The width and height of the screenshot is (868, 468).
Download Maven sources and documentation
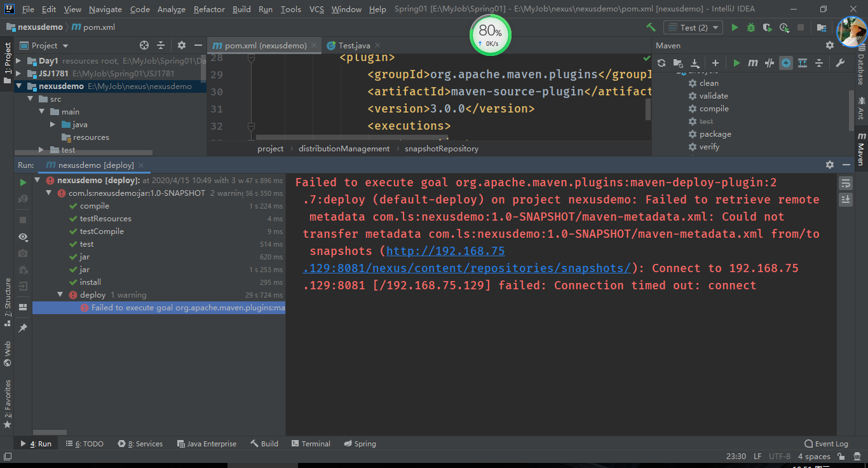tap(695, 63)
